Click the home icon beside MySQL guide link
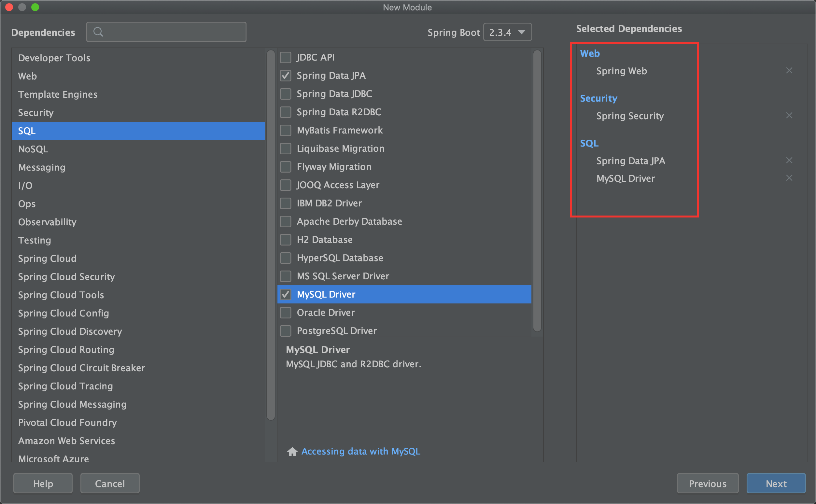This screenshot has width=816, height=504. tap(292, 451)
